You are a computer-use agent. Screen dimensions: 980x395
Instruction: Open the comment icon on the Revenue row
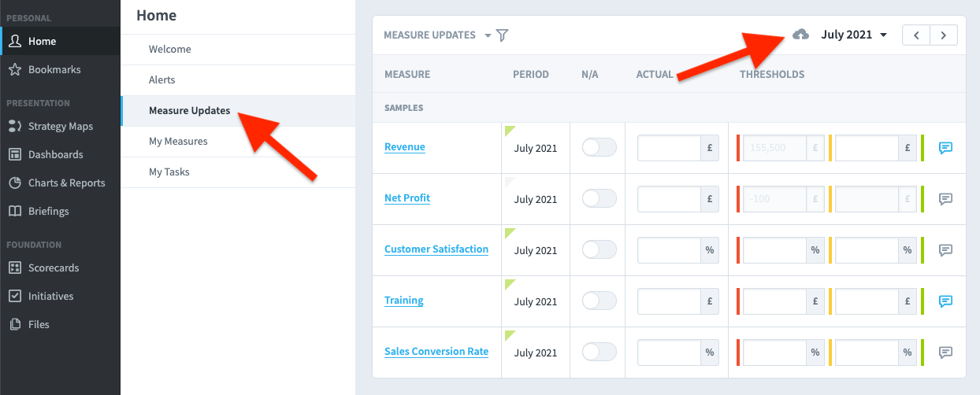[946, 148]
